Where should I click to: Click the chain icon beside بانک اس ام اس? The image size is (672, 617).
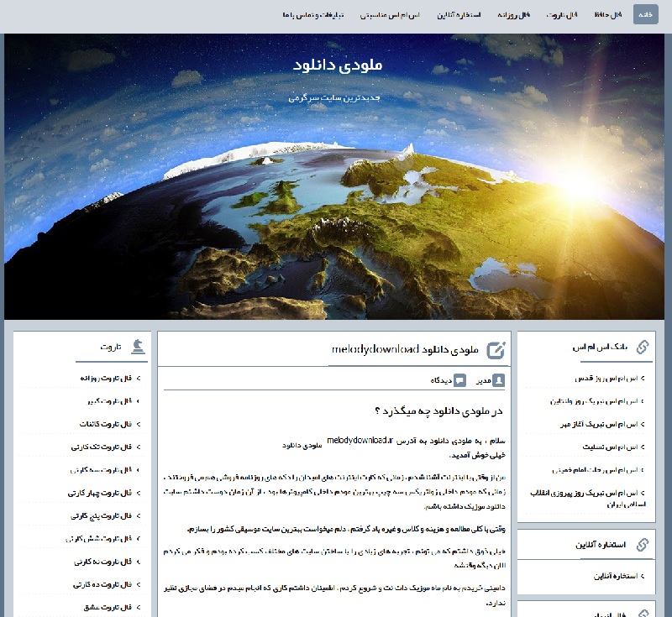click(x=643, y=347)
